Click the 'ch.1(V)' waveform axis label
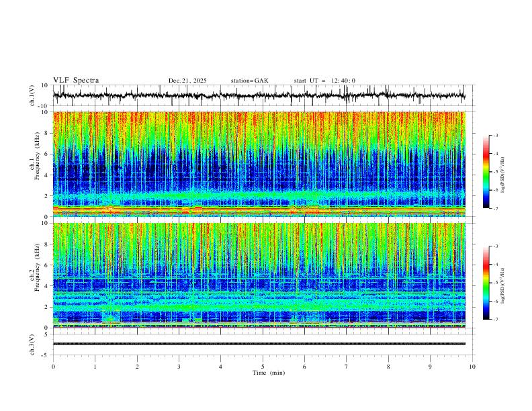532x411 pixels. (32, 95)
